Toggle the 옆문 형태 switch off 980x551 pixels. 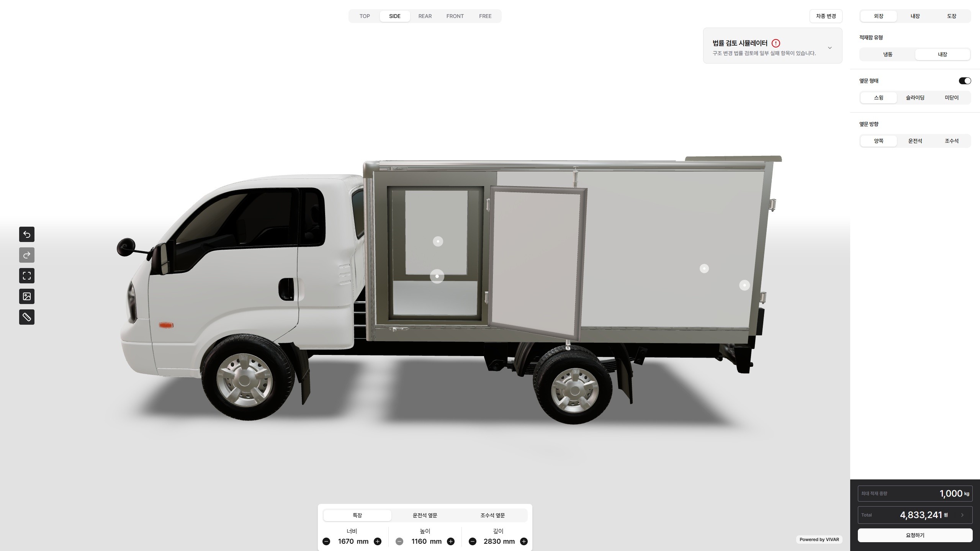tap(964, 81)
